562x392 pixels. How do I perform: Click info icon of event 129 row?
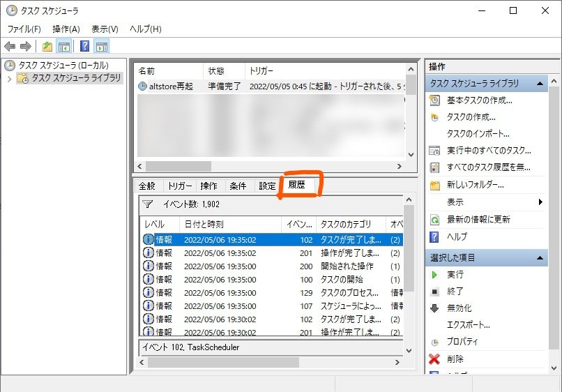pyautogui.click(x=149, y=293)
